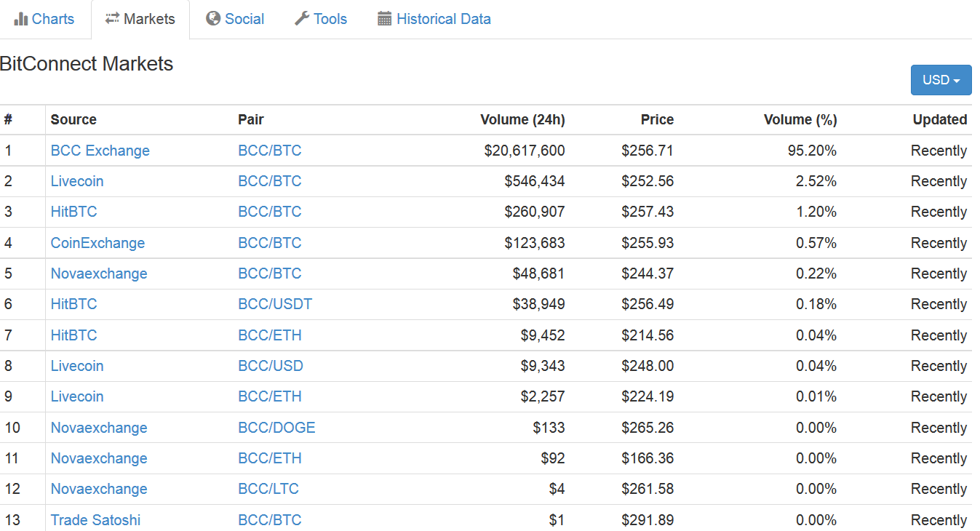Click the $291.89 price value
The height and width of the screenshot is (531, 980).
click(648, 520)
